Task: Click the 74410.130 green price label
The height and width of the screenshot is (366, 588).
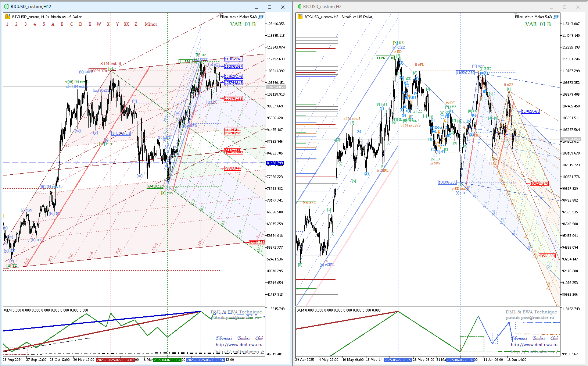Action: coord(155,186)
